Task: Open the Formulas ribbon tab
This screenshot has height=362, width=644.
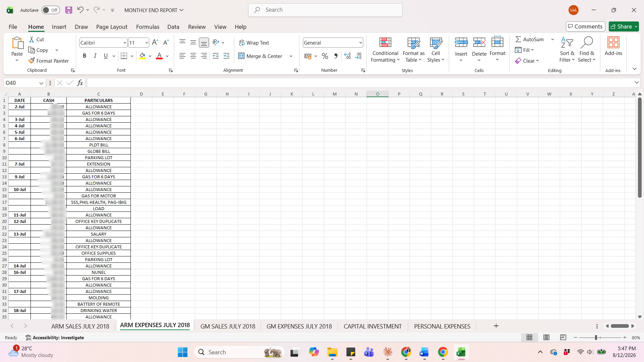Action: (148, 27)
